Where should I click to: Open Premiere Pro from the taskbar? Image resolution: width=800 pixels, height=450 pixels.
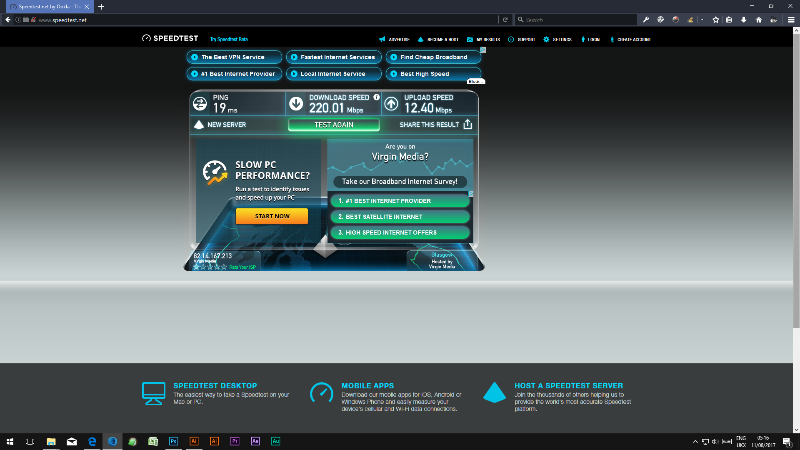tap(235, 442)
